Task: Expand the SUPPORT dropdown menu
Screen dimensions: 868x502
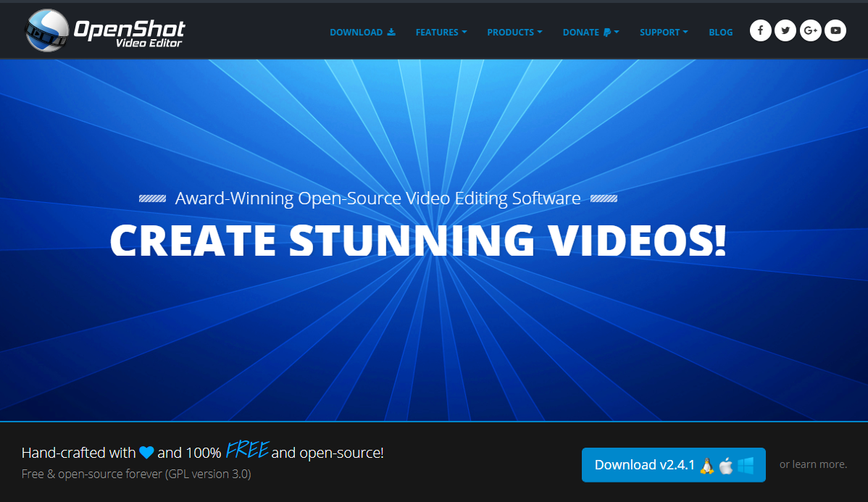Action: (x=664, y=32)
